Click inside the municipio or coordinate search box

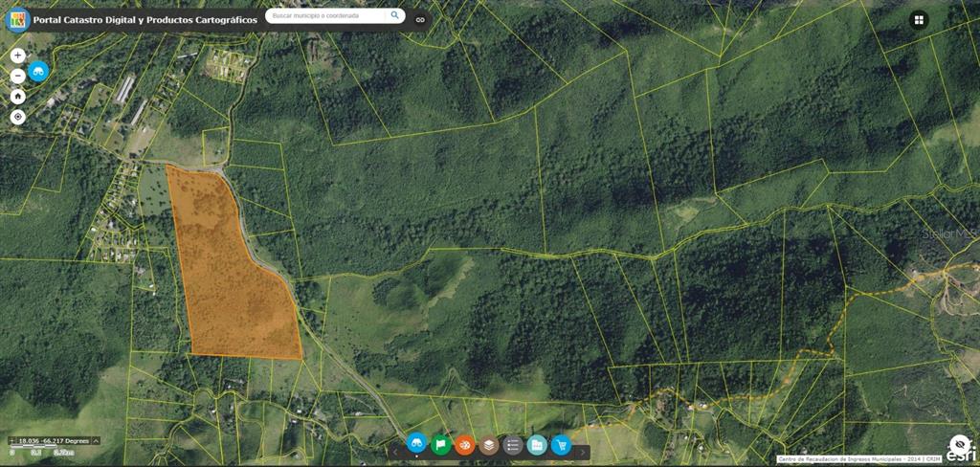click(x=325, y=16)
